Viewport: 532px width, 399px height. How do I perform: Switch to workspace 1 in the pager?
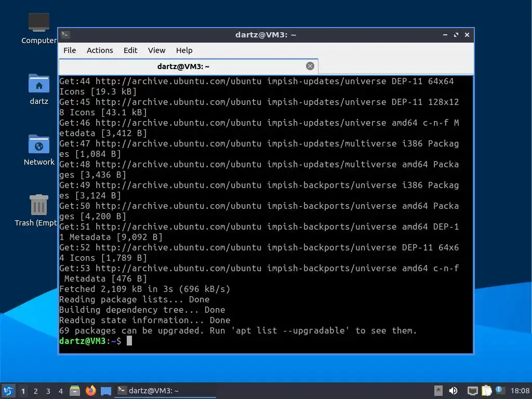pyautogui.click(x=23, y=391)
